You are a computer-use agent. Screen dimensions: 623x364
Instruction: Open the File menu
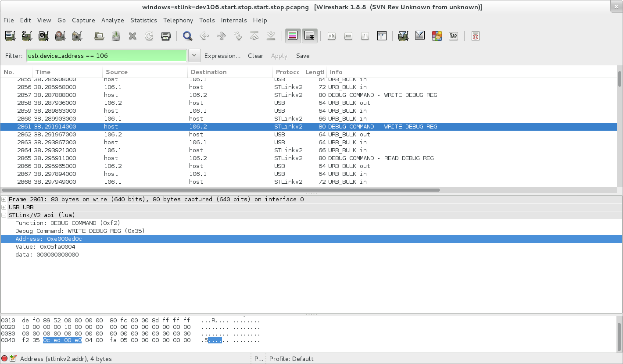pos(9,20)
